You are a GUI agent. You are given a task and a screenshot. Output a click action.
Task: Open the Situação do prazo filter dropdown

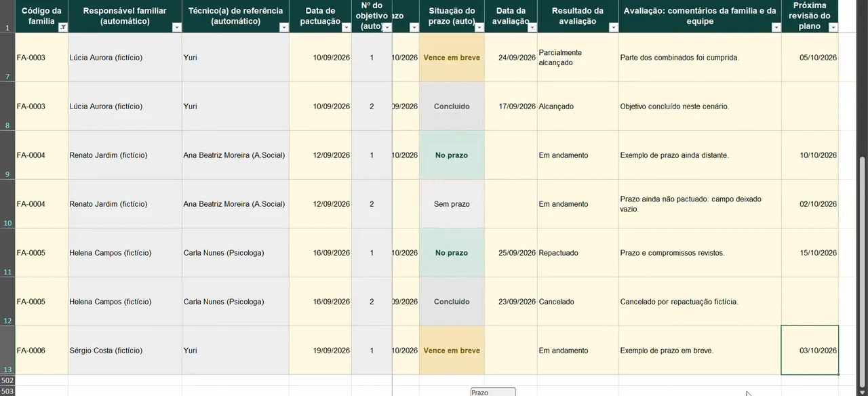coord(479,28)
